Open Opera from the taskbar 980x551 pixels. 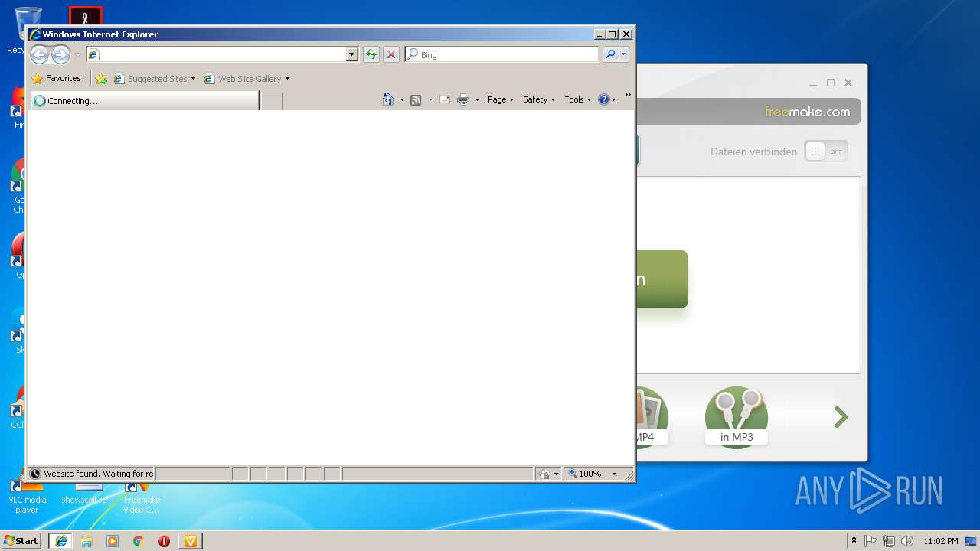[164, 541]
